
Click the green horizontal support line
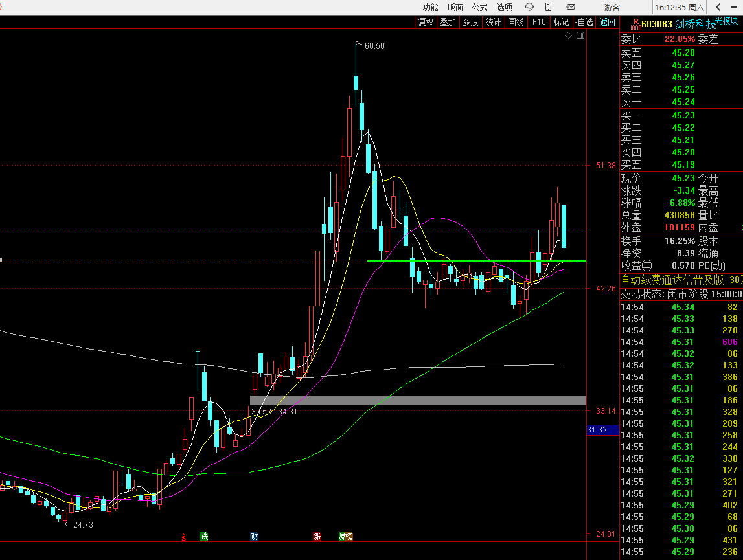477,260
